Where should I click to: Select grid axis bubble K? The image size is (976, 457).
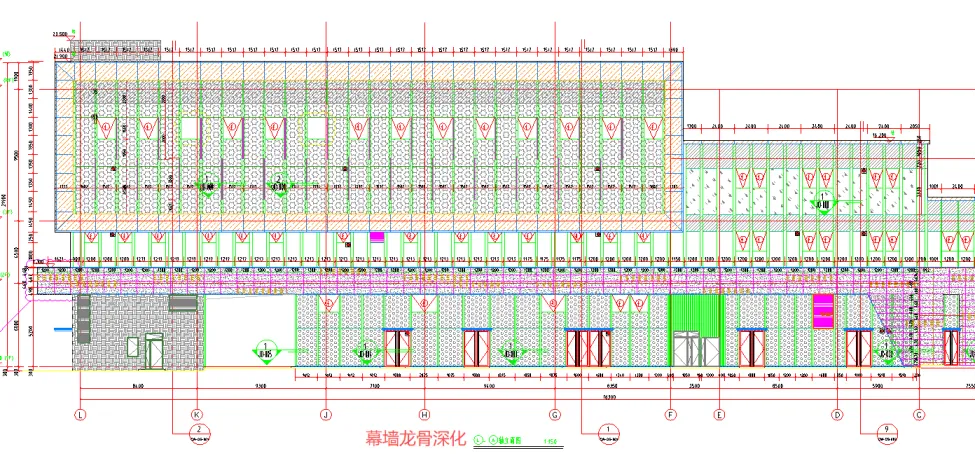click(197, 414)
